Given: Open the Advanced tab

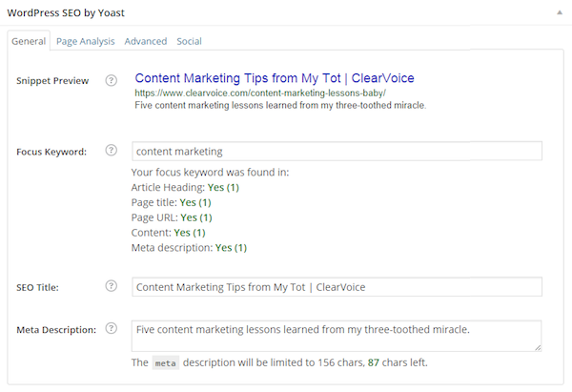Looking at the screenshot, I should coord(146,41).
